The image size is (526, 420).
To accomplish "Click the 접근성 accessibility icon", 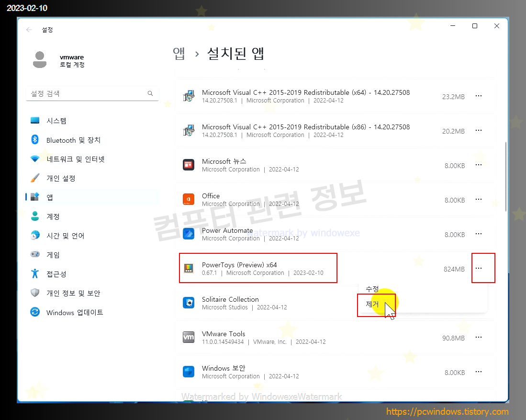I will (x=35, y=273).
